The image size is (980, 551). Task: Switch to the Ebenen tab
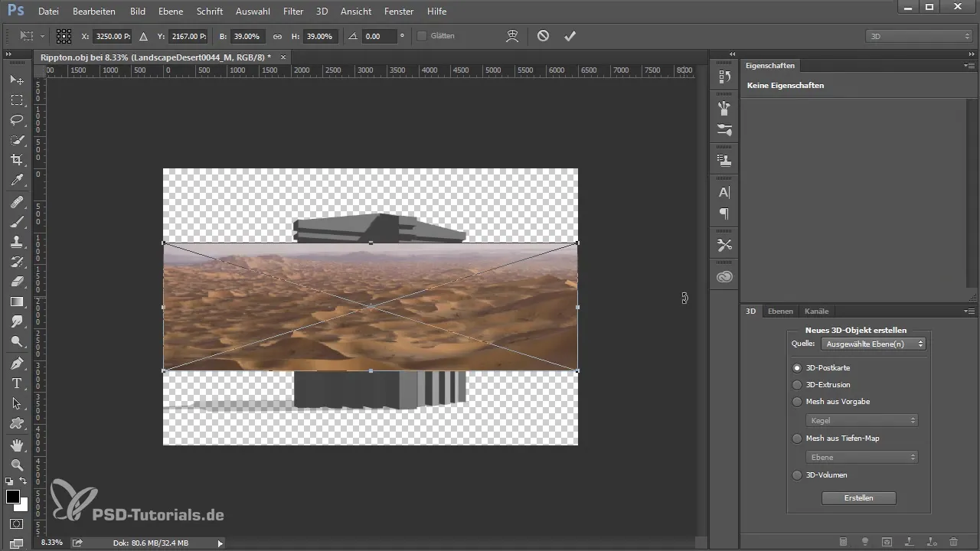click(x=779, y=311)
